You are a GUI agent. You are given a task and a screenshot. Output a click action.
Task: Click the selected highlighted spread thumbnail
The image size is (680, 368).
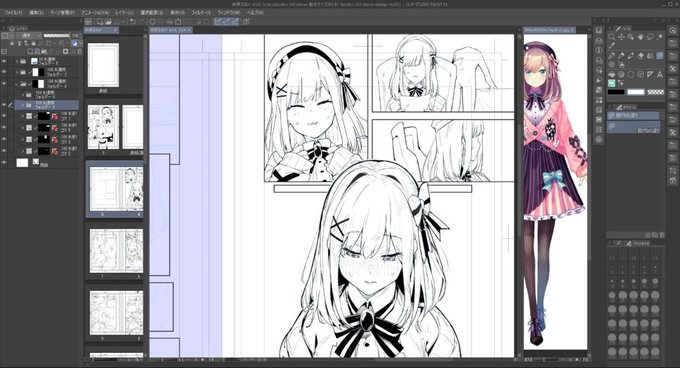pos(115,189)
